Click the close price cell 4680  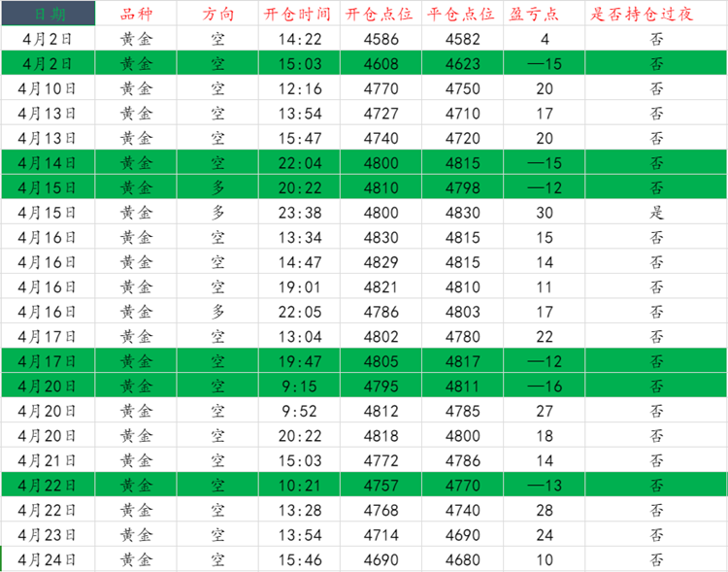tap(463, 559)
